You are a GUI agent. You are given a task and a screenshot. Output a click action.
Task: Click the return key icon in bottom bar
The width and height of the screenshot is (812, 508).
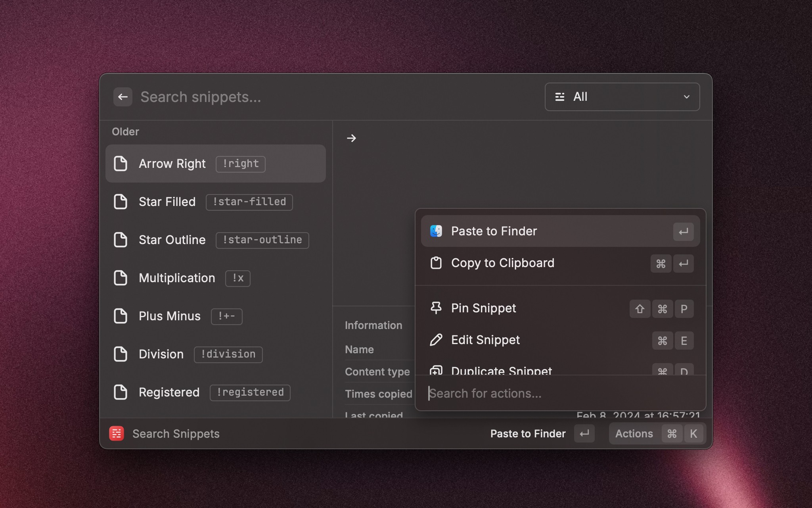tap(584, 433)
